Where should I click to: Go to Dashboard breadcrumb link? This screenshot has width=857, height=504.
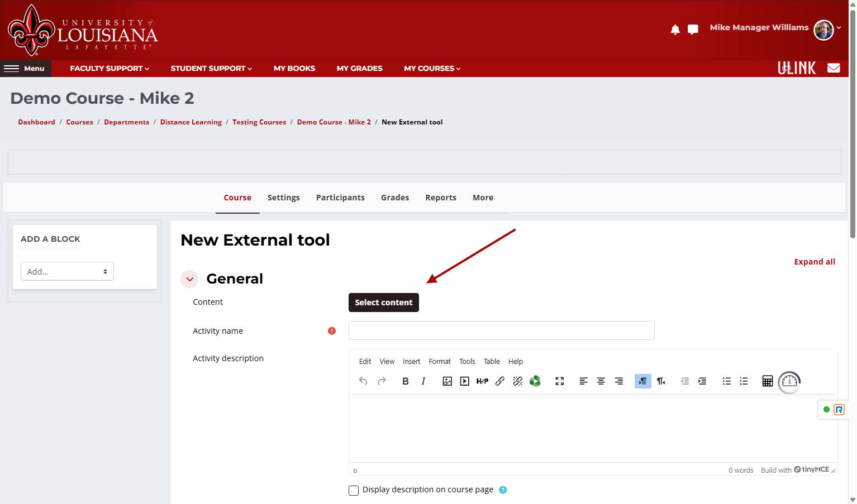(x=37, y=122)
